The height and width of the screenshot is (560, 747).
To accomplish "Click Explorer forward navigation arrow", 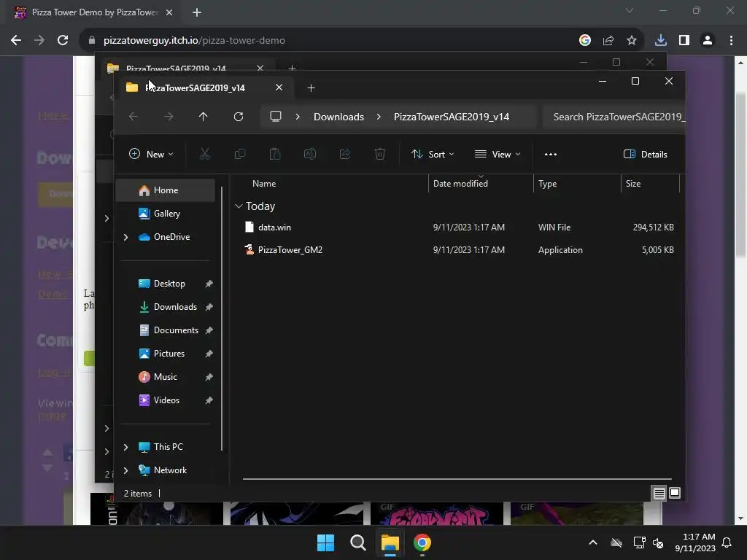I will tap(169, 117).
